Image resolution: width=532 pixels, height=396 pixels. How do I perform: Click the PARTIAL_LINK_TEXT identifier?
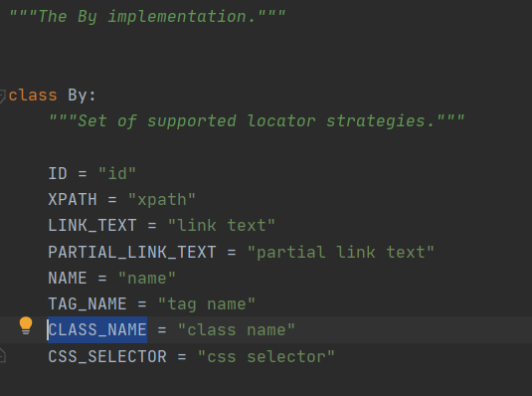coord(132,252)
